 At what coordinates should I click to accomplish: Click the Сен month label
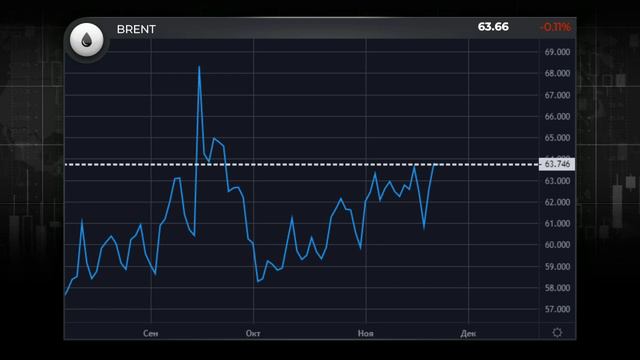click(x=151, y=333)
